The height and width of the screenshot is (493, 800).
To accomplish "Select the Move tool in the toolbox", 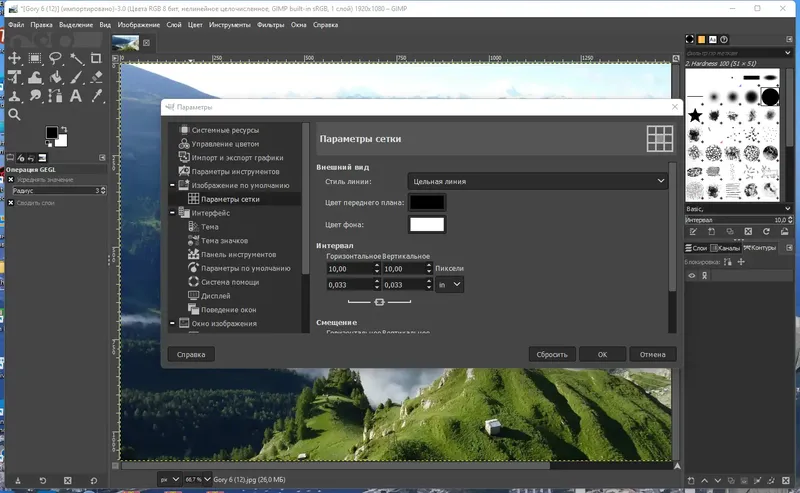I will click(14, 58).
